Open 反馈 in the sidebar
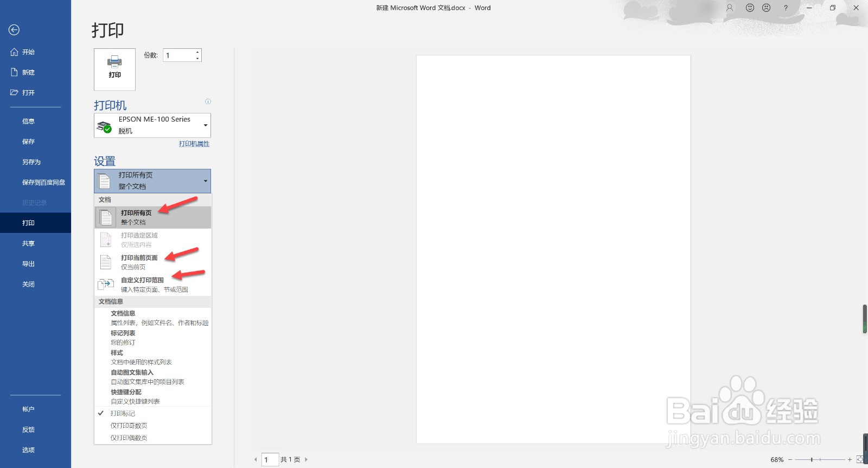Screen dimensions: 868x468 (x=35, y=429)
